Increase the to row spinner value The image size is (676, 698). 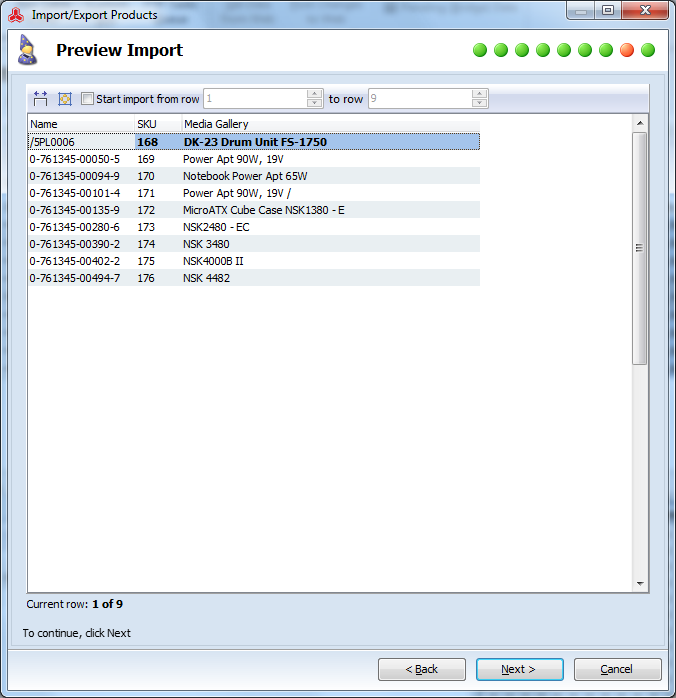pos(479,94)
